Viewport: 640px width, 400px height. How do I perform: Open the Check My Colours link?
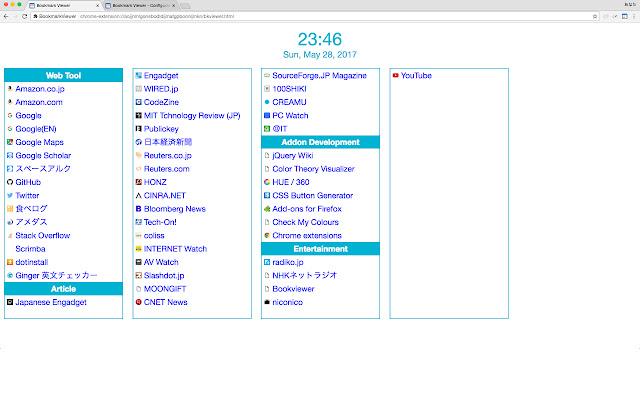(x=305, y=222)
